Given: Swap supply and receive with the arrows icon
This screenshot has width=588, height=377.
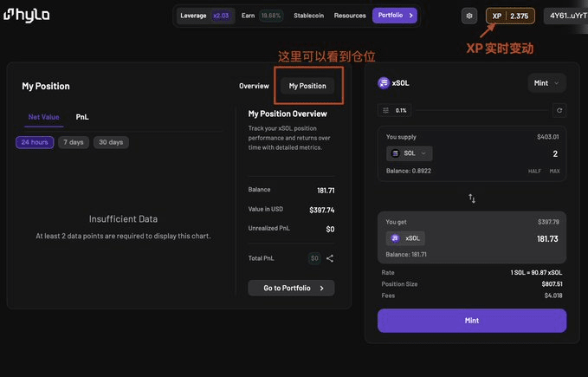Looking at the screenshot, I should [x=472, y=198].
